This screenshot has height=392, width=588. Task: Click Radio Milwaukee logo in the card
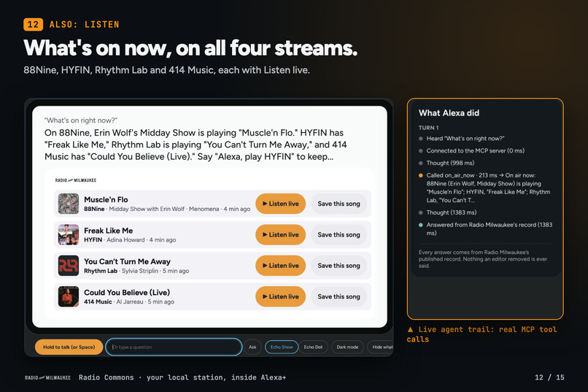coord(76,180)
